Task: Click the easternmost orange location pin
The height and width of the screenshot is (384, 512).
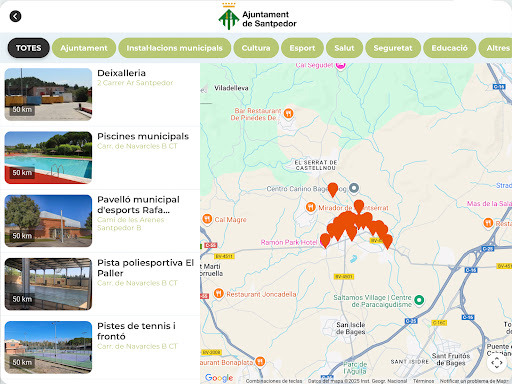Action: 387,241
